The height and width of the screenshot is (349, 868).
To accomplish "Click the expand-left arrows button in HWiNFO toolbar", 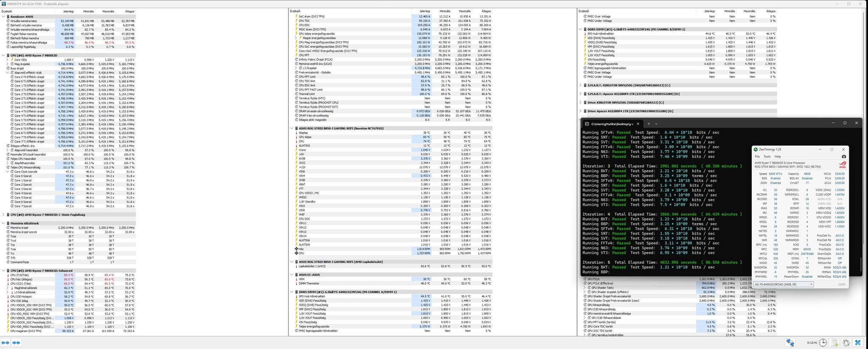I will pyautogui.click(x=6, y=343).
